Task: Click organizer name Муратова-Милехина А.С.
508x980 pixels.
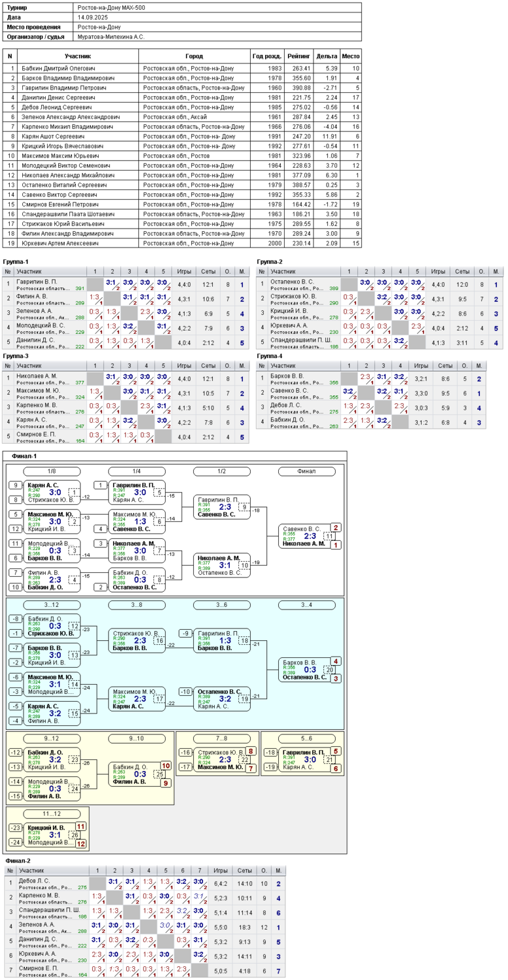Action: point(111,37)
